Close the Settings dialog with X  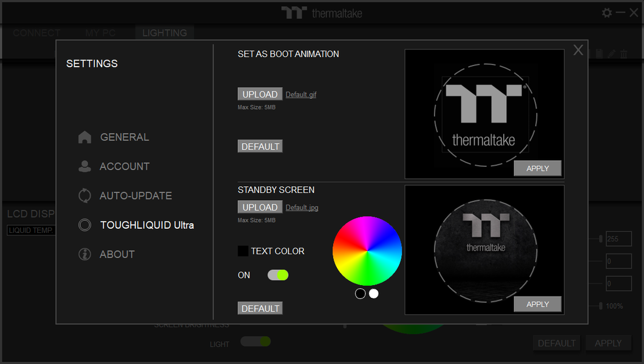coord(578,50)
